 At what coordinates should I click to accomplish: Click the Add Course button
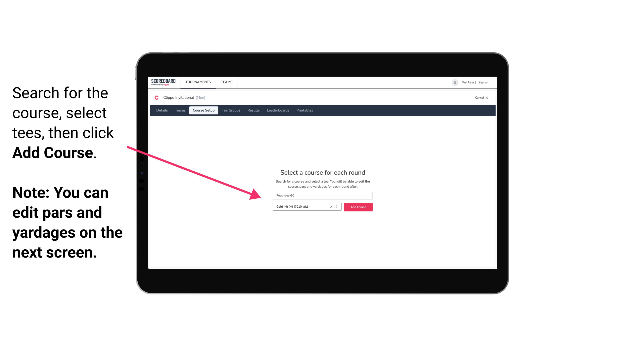pyautogui.click(x=357, y=207)
